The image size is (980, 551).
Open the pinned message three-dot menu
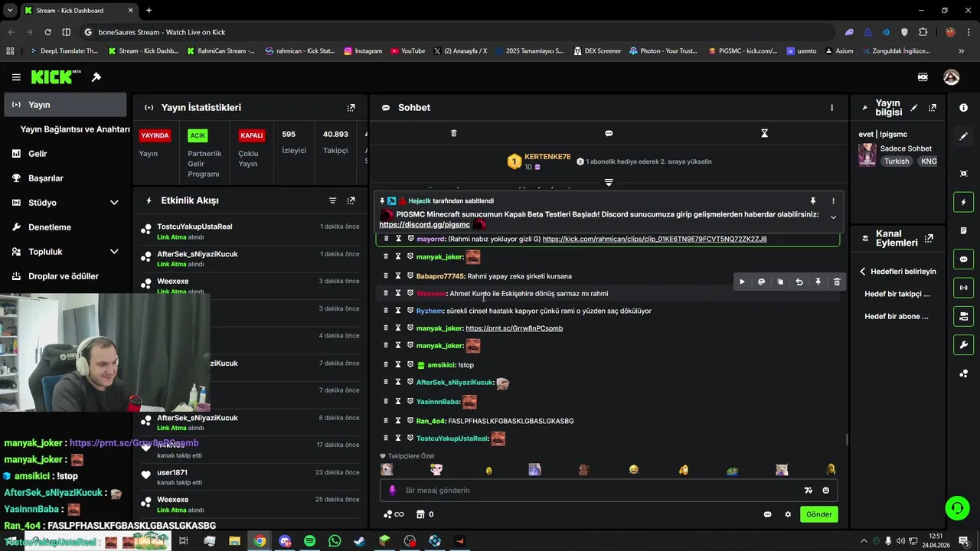pyautogui.click(x=833, y=201)
